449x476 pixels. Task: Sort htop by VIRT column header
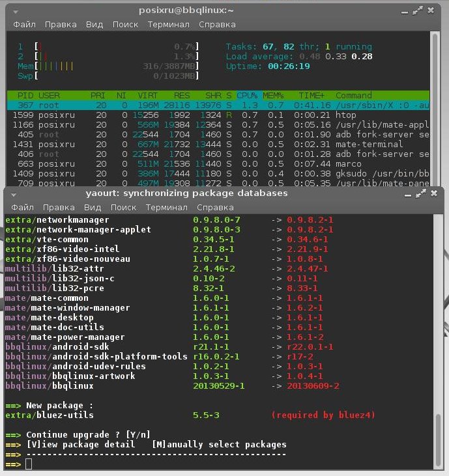pyautogui.click(x=148, y=96)
